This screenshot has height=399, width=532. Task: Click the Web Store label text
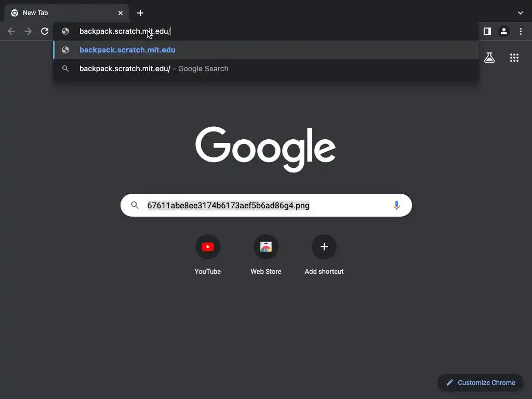[x=266, y=271]
